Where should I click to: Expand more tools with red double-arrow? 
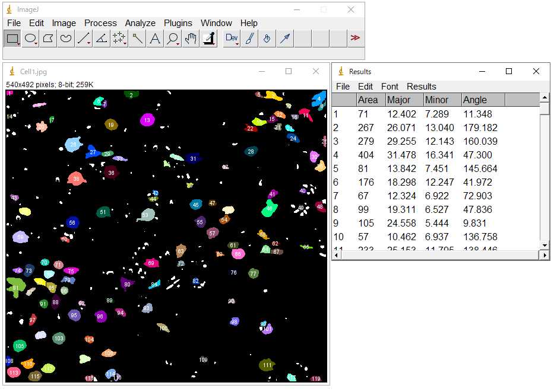pyautogui.click(x=355, y=39)
